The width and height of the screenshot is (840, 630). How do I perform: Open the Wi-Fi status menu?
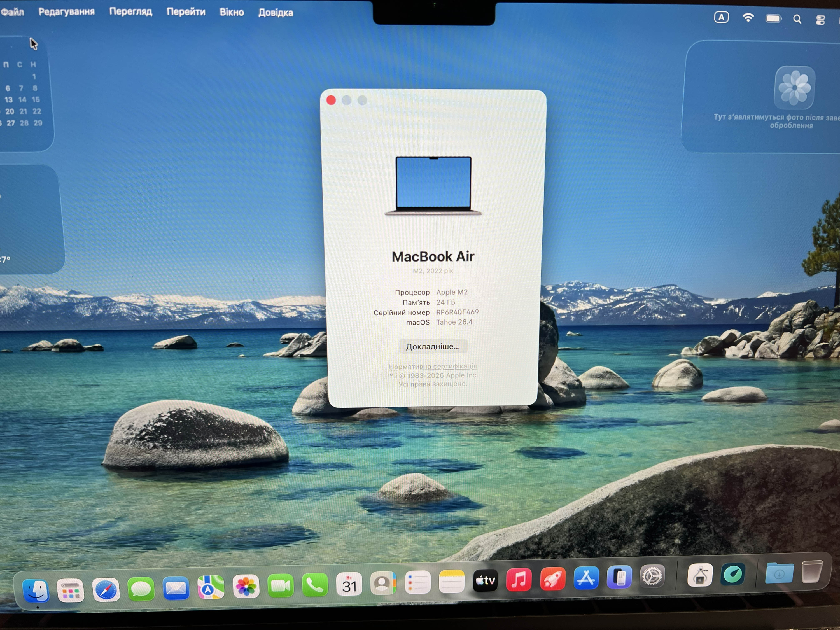748,18
